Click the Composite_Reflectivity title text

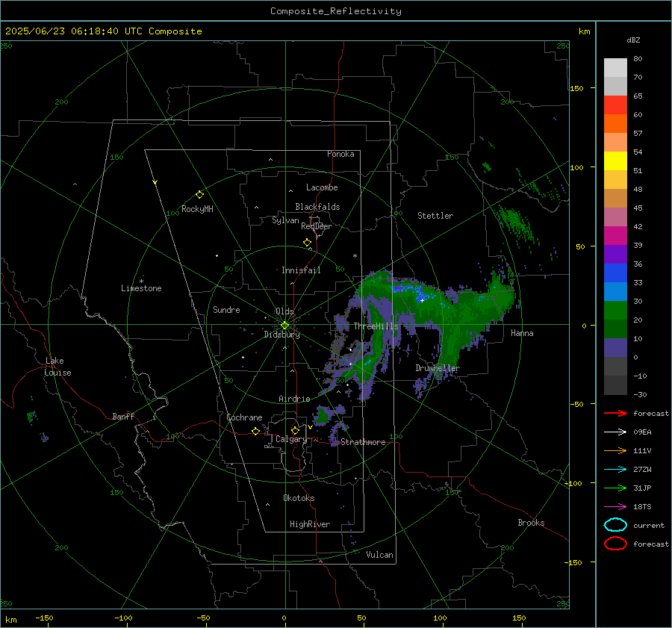point(335,11)
